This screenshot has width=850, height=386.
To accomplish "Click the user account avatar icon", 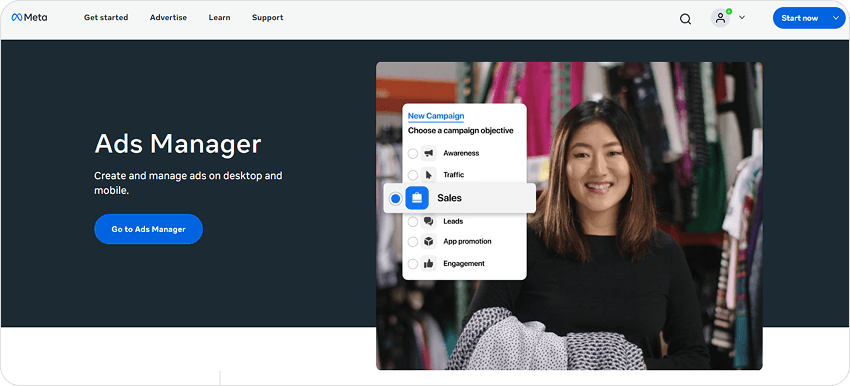I will (x=720, y=18).
